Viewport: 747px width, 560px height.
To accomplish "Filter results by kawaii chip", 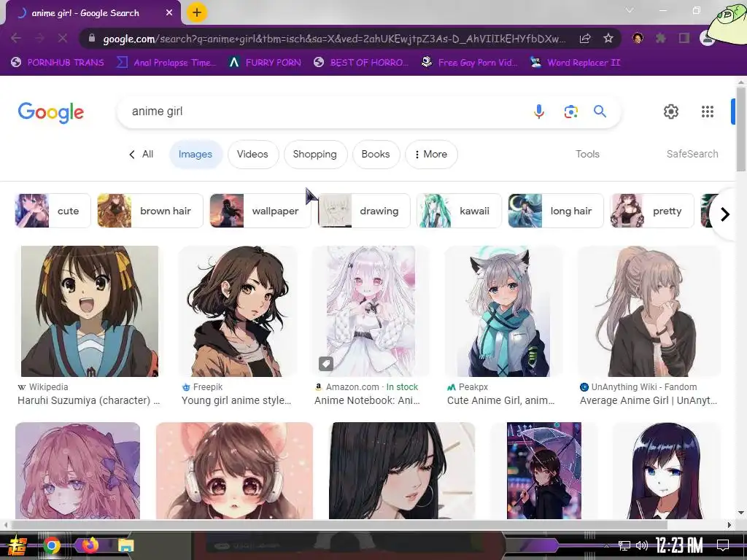I will 460,211.
